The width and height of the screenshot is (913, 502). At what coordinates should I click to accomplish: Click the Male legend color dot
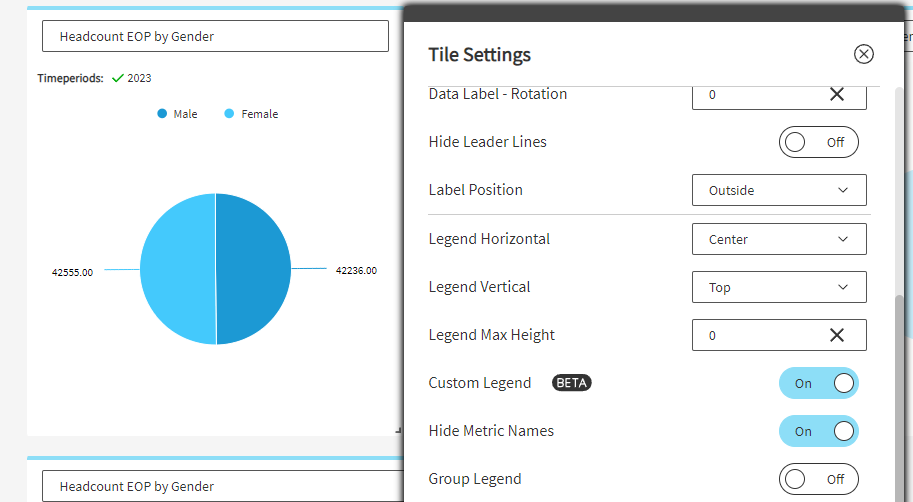click(x=162, y=114)
